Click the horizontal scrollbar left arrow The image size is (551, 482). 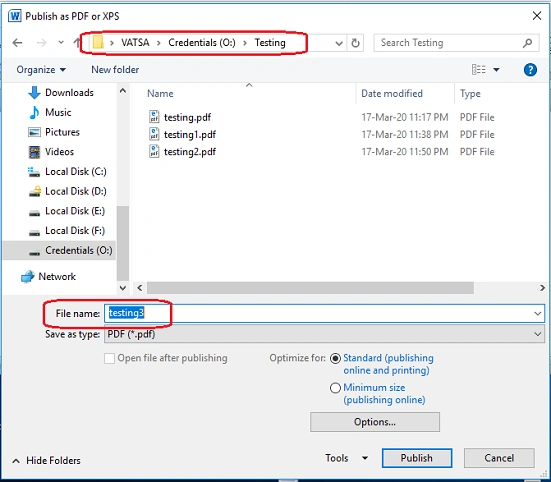pos(140,288)
